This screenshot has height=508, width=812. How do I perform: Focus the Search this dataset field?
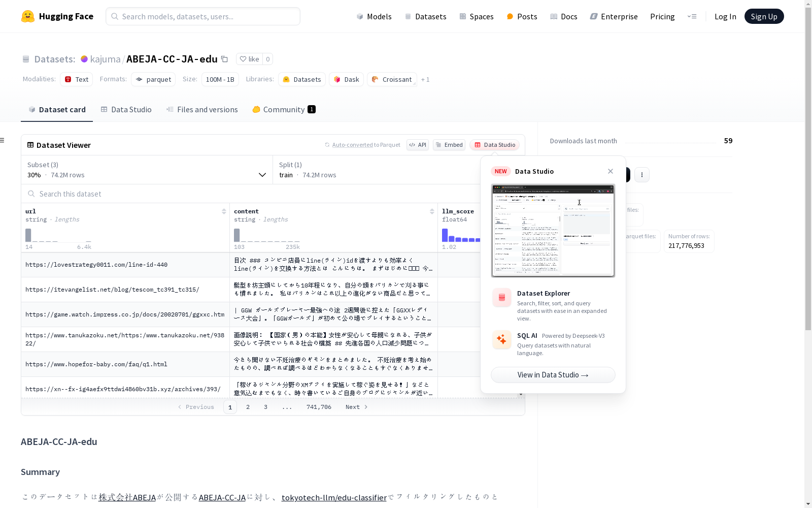[251, 194]
